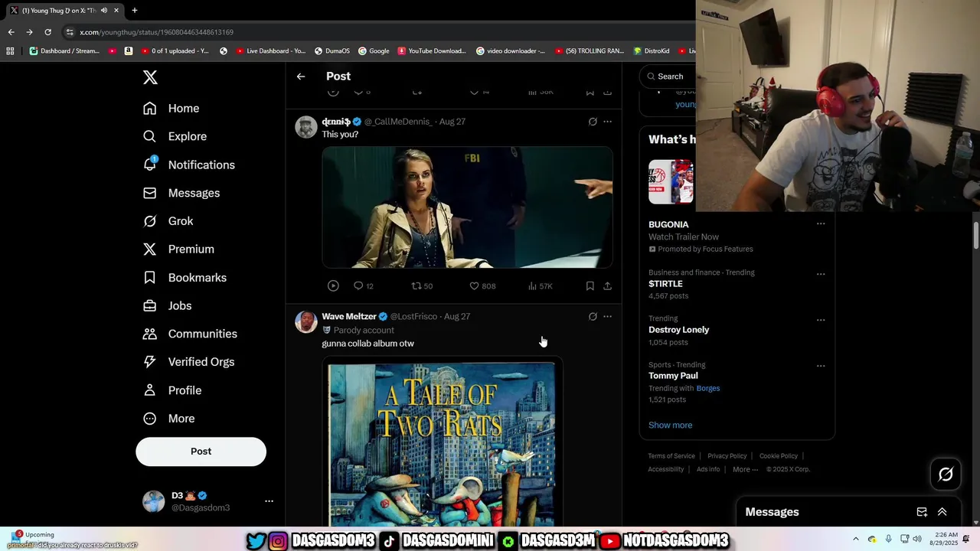Open more options for Tommy Paul trend
The width and height of the screenshot is (980, 551).
click(x=821, y=366)
